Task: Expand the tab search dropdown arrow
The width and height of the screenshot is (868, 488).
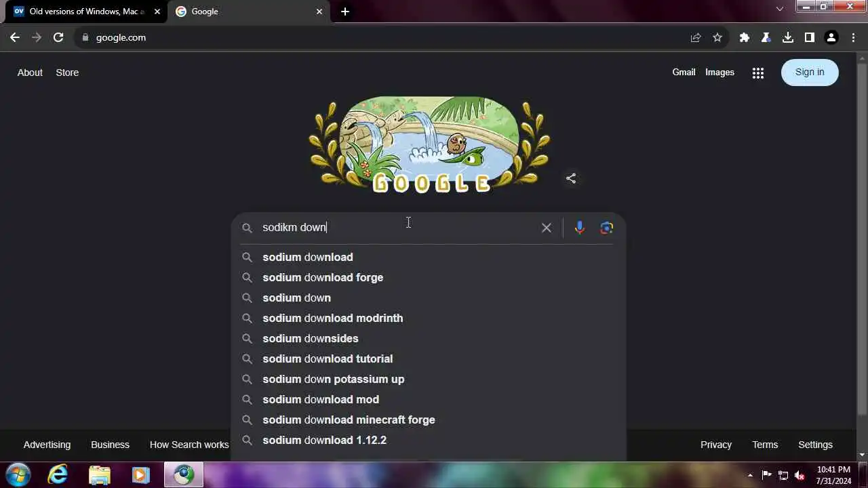Action: (x=780, y=9)
